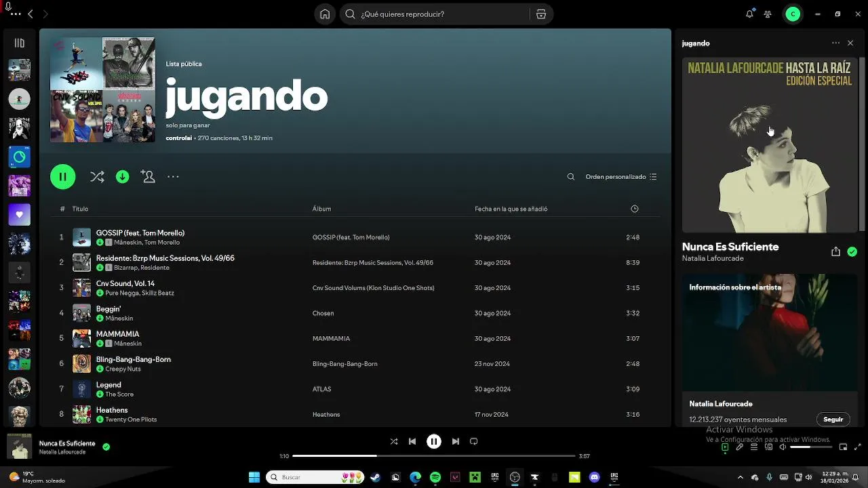Open lyrics microphone icon
This screenshot has height=488, width=868.
[739, 447]
